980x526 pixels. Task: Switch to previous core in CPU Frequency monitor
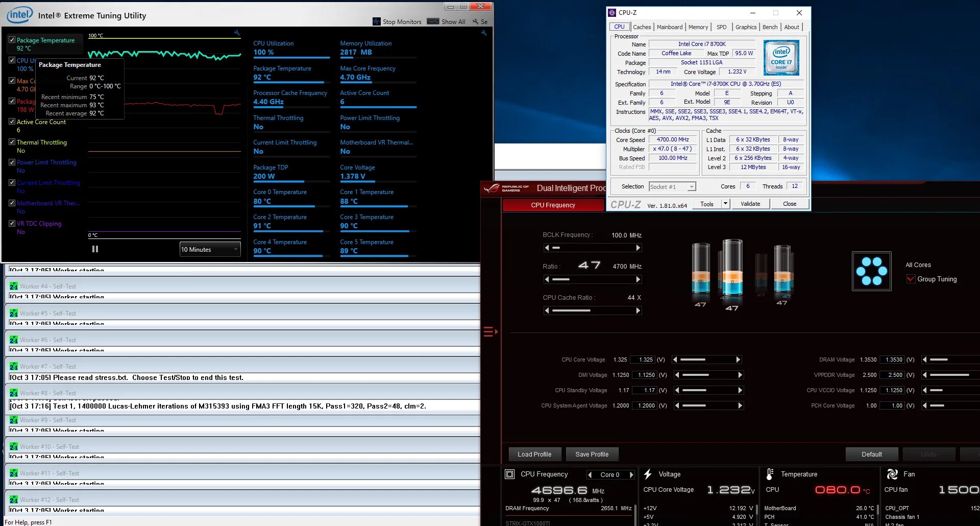(x=590, y=475)
